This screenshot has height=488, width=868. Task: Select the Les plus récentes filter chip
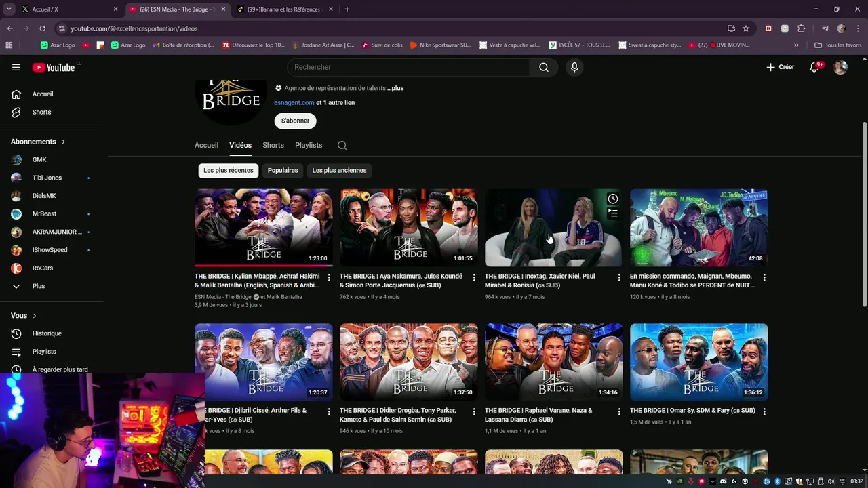point(229,171)
